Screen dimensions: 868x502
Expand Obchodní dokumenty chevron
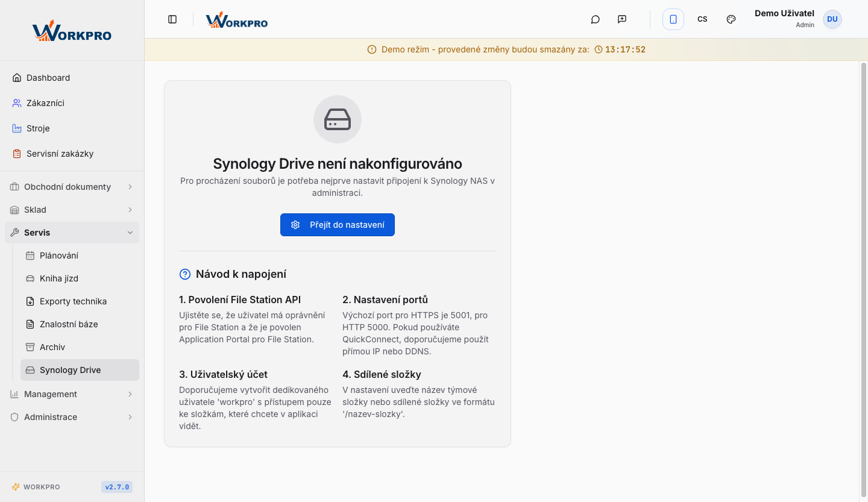click(x=130, y=187)
